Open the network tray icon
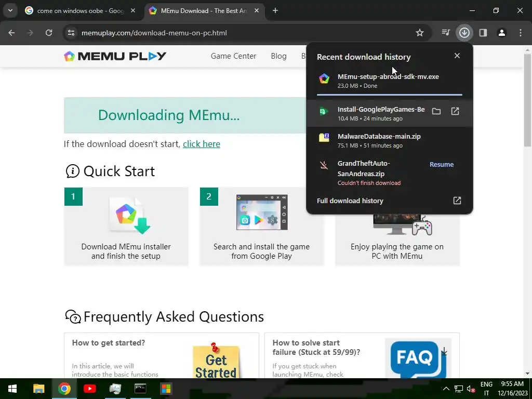 pos(459,389)
